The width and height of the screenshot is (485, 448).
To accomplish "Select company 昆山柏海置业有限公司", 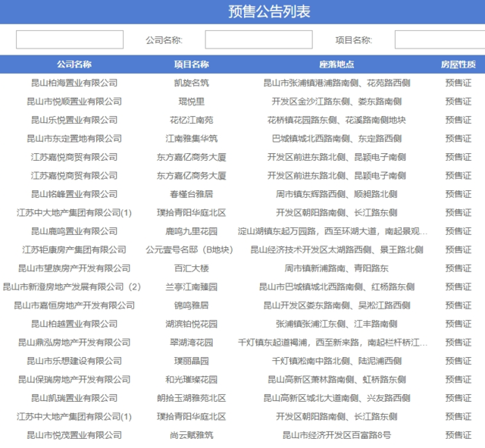I will 74,83.
